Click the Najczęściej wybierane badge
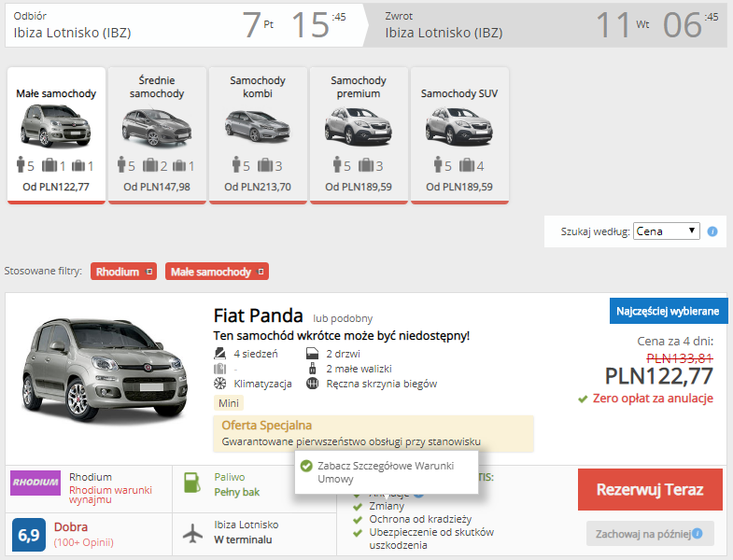 coord(668,311)
